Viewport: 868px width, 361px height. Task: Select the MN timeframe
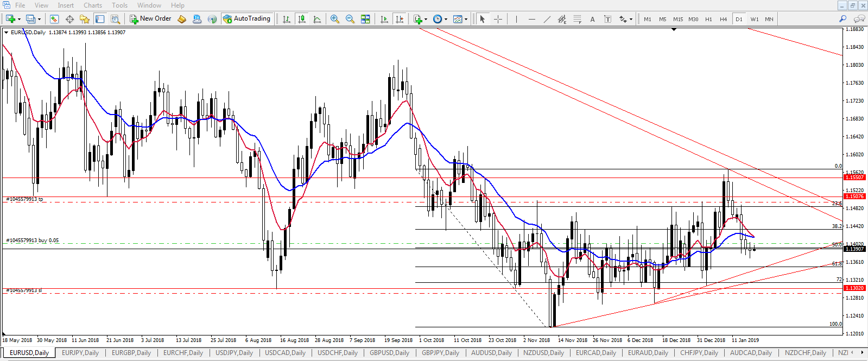(769, 19)
